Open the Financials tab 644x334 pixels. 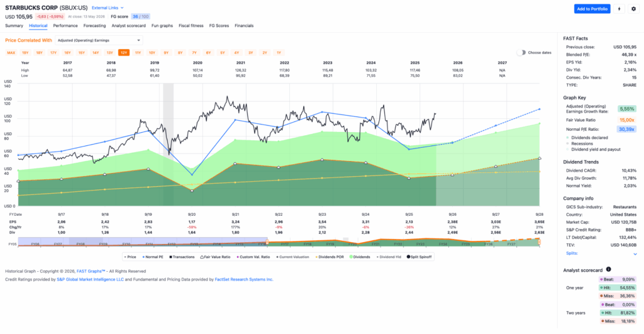coord(244,25)
